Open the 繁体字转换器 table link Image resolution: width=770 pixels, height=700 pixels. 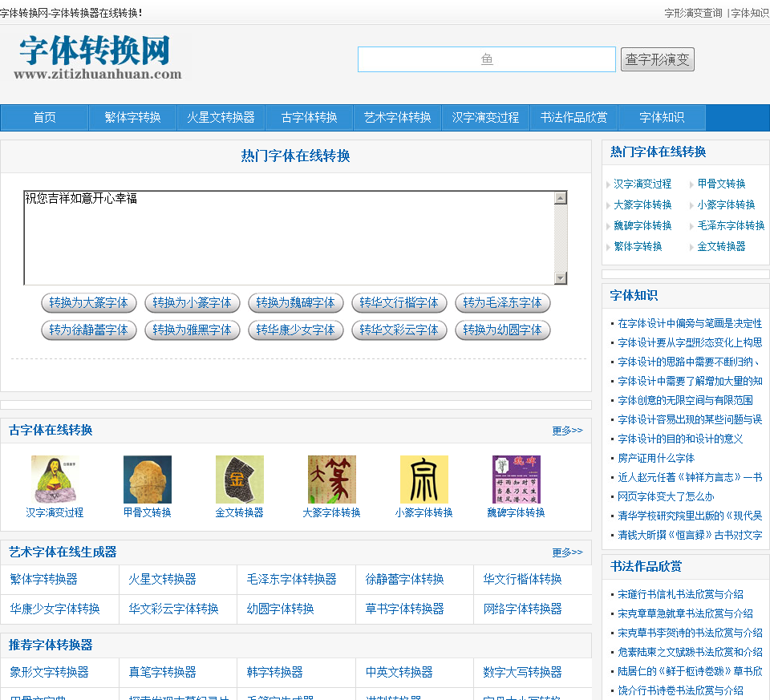pyautogui.click(x=43, y=579)
